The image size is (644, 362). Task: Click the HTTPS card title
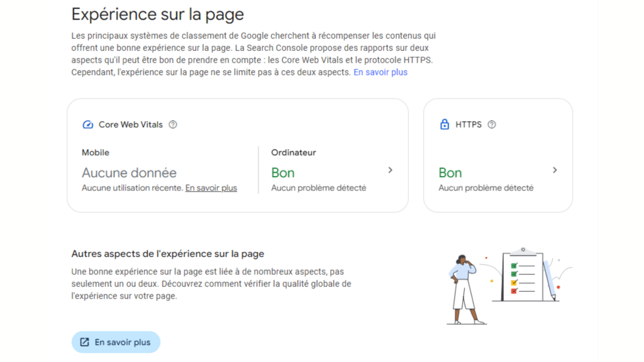pos(468,125)
